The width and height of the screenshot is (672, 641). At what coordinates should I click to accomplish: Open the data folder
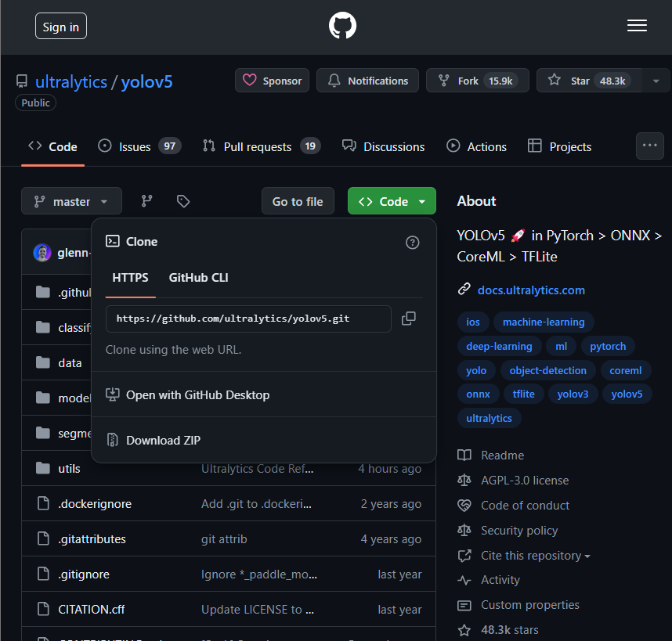pyautogui.click(x=70, y=362)
